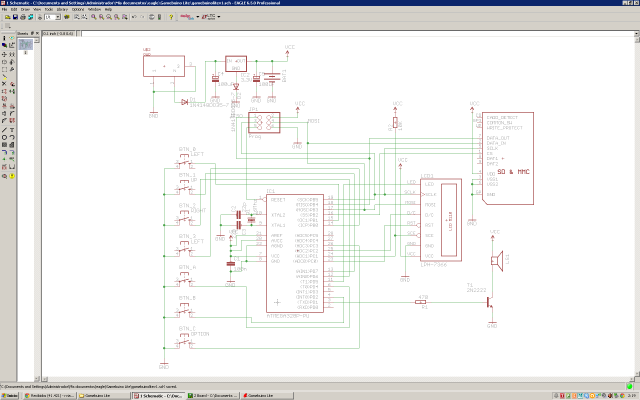Select the Wire line drawing tool
Screen dimensions: 640x400
[x=4, y=130]
